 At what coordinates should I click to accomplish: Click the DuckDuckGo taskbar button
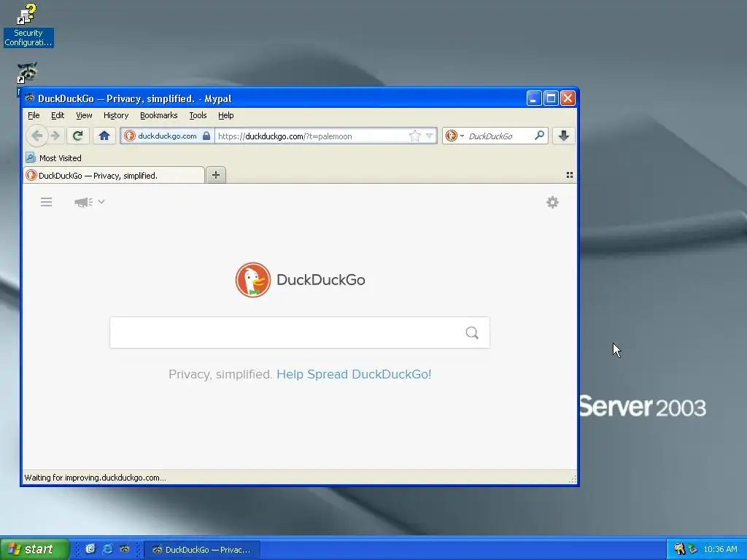pos(202,550)
